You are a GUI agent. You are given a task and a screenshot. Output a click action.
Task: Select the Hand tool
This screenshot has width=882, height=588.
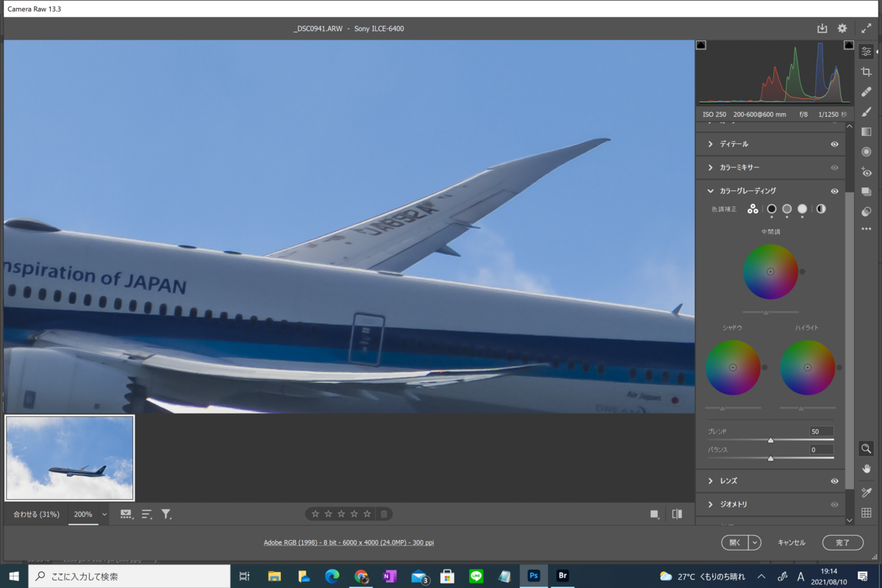point(867,469)
